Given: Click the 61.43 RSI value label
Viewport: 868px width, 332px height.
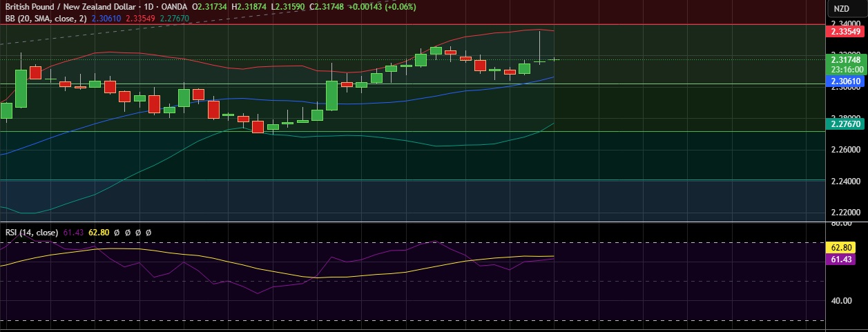Looking at the screenshot, I should pos(840,259).
